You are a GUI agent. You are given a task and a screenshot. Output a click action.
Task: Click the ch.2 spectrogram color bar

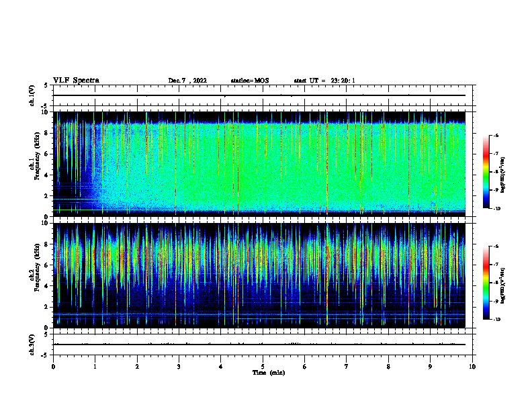(x=486, y=283)
